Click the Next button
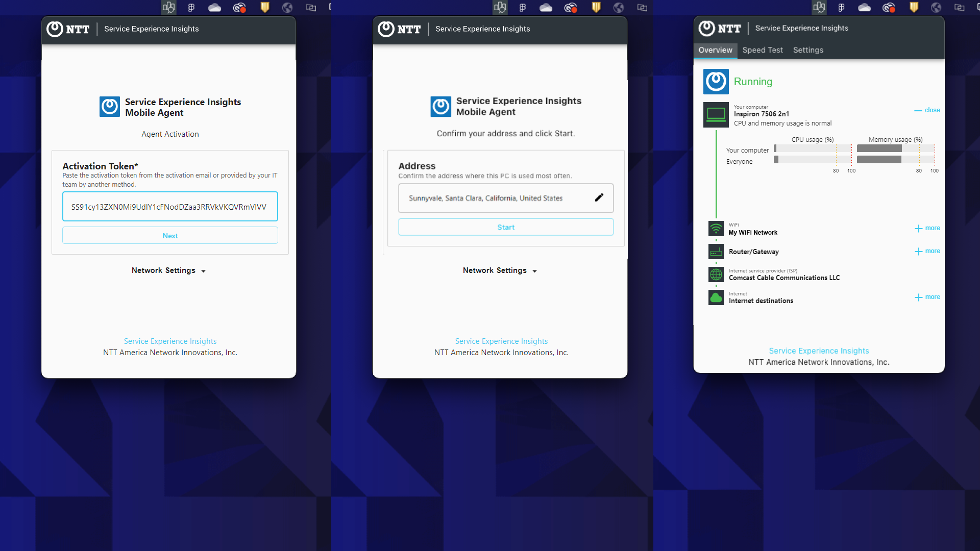The image size is (980, 551). [170, 236]
